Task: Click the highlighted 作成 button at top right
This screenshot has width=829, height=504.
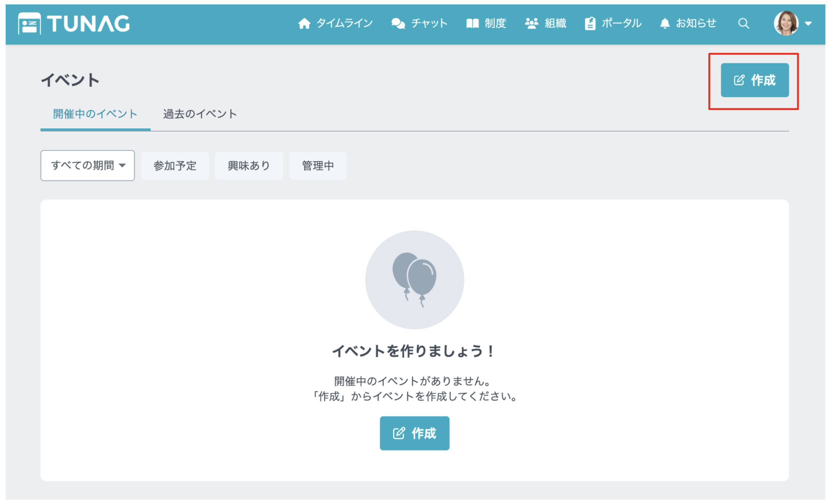Action: point(755,80)
